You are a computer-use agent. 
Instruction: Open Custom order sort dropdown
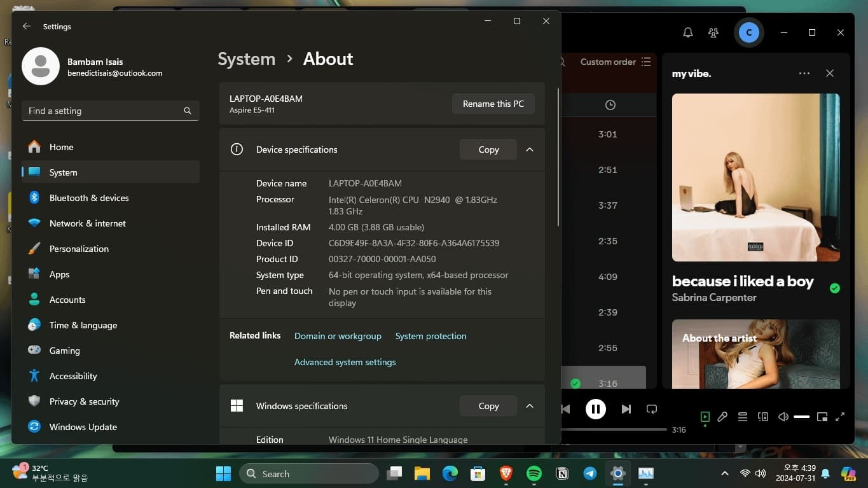616,62
